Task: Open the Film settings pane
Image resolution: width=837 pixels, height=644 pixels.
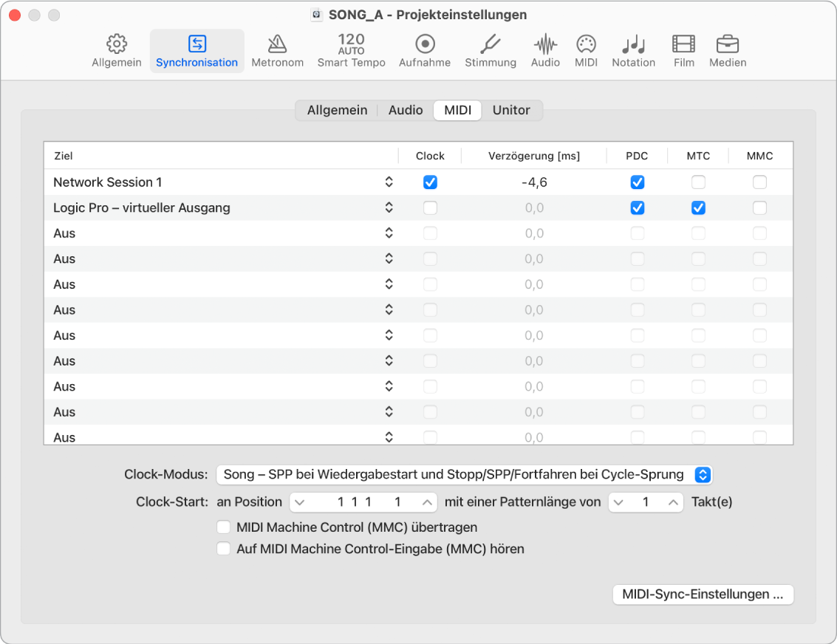Action: 683,51
